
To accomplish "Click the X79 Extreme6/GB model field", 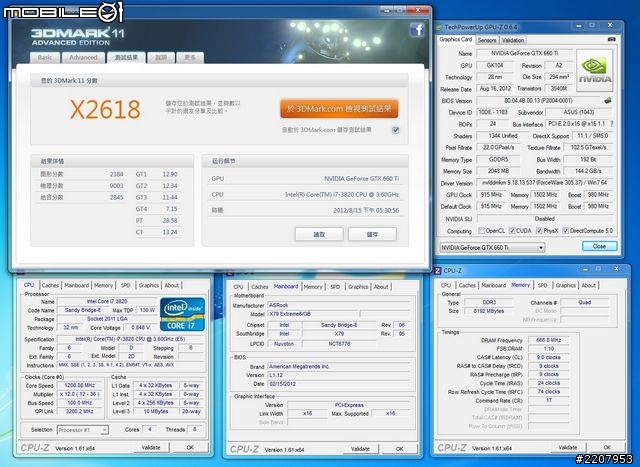I will tap(313, 314).
